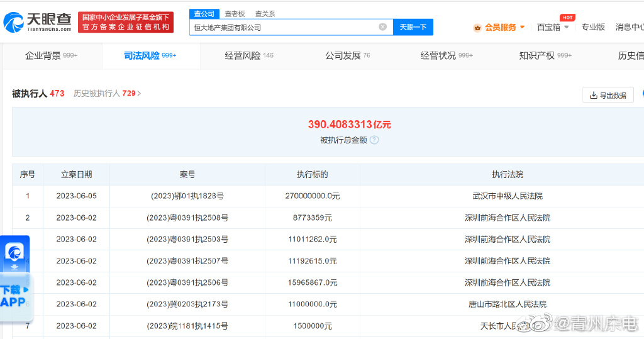Viewport: 644px width, 339px height.
Task: Click the amount 15965867.0元
Action: [313, 282]
